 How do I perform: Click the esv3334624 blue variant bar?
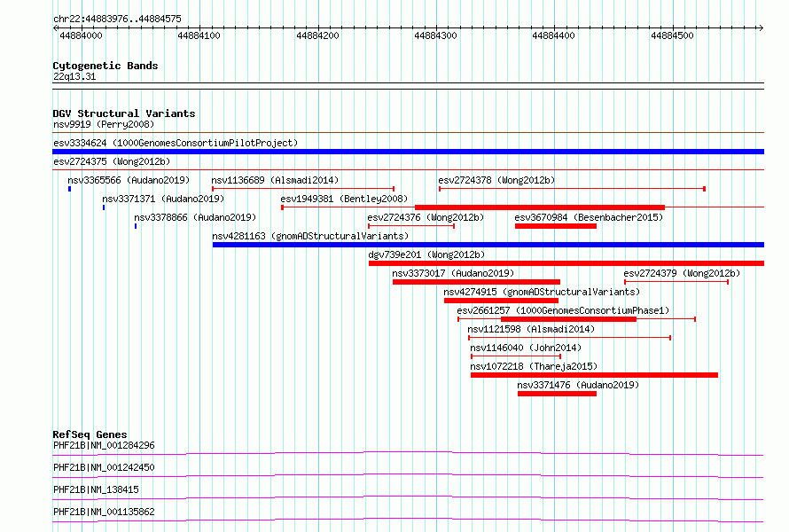[408, 152]
